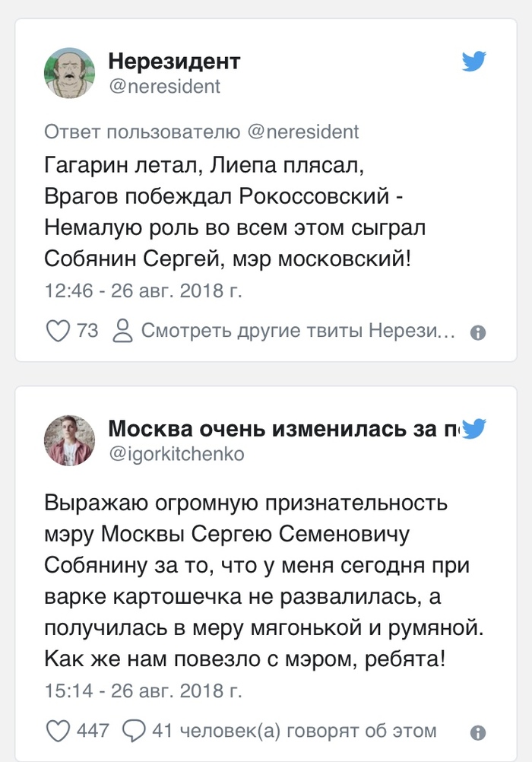Screen dimensions: 532x762
Task: Open the @neresident handle under the name
Action: (x=164, y=87)
